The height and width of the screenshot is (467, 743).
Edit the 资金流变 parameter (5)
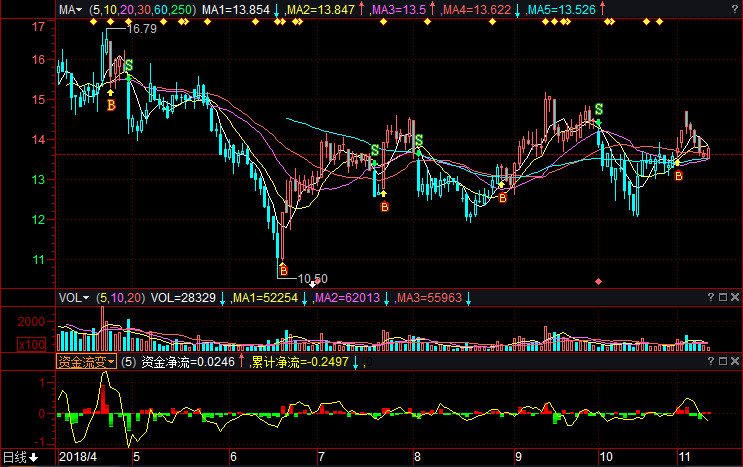[x=128, y=362]
